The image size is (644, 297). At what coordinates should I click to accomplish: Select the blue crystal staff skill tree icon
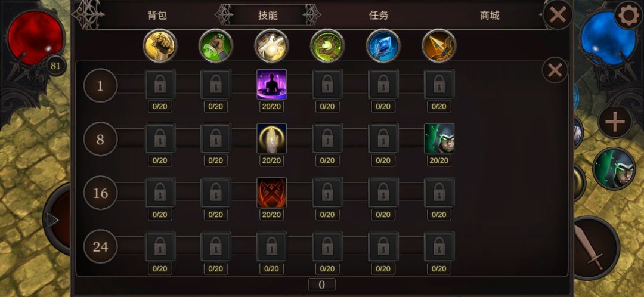point(383,45)
